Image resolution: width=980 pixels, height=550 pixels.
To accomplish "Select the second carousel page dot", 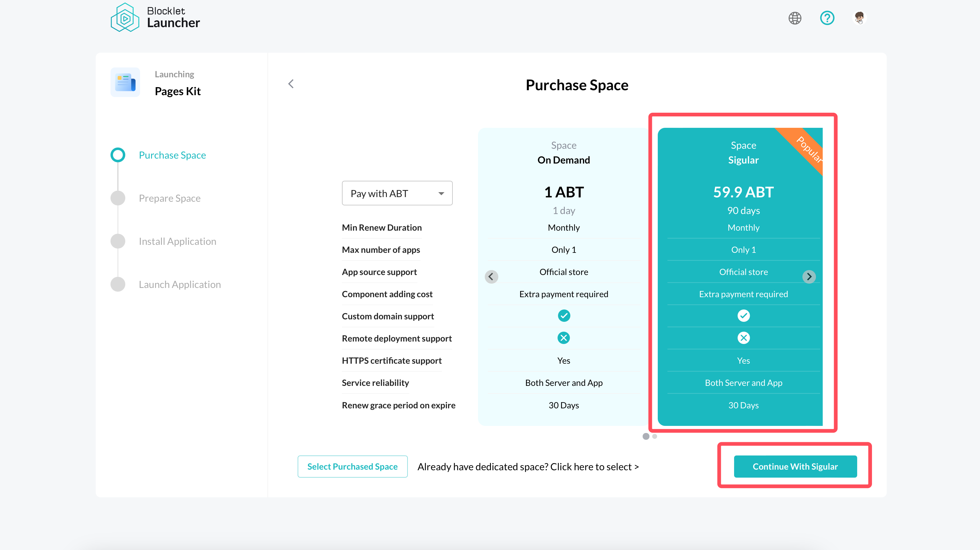I will 655,436.
